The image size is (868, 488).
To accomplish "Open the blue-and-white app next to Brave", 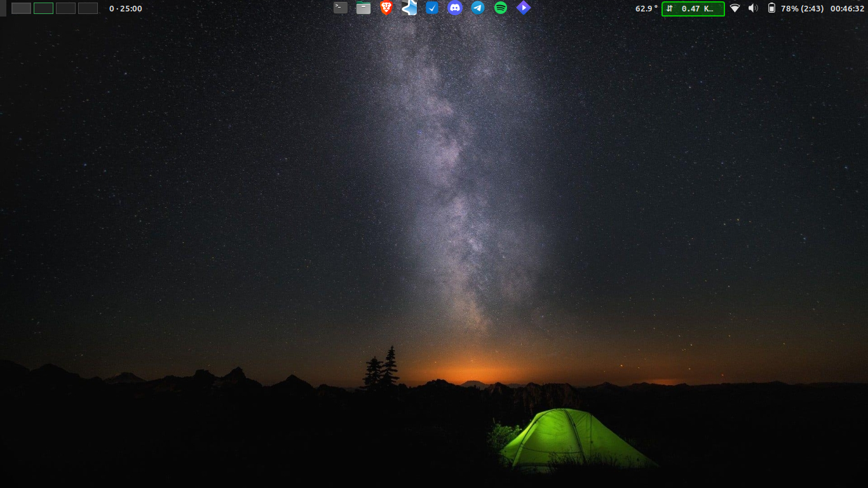I will (409, 8).
